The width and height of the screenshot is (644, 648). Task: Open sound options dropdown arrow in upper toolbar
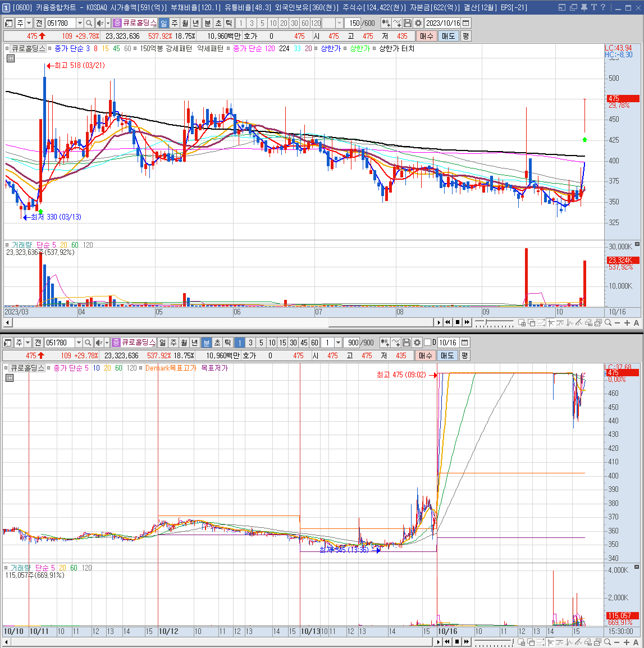(x=108, y=23)
